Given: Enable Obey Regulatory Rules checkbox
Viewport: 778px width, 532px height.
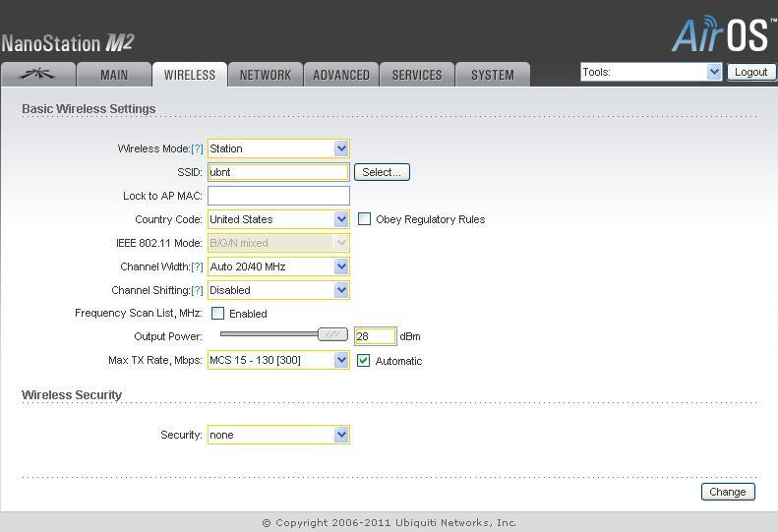Looking at the screenshot, I should pos(364,219).
